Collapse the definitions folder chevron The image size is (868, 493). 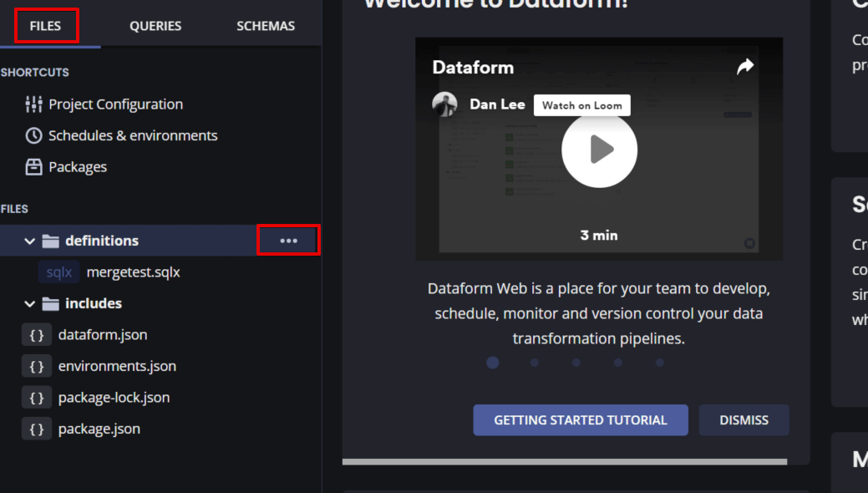tap(30, 241)
